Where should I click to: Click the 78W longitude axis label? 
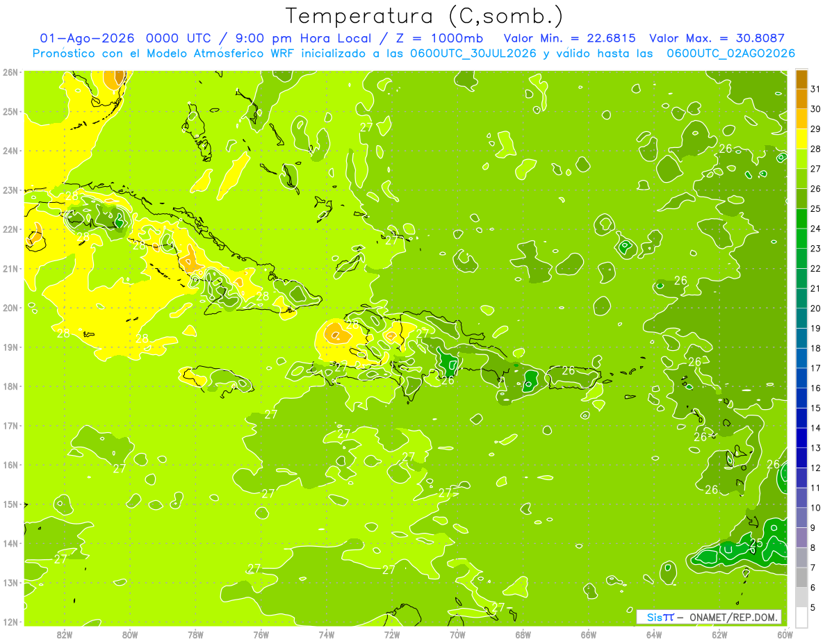pos(195,634)
